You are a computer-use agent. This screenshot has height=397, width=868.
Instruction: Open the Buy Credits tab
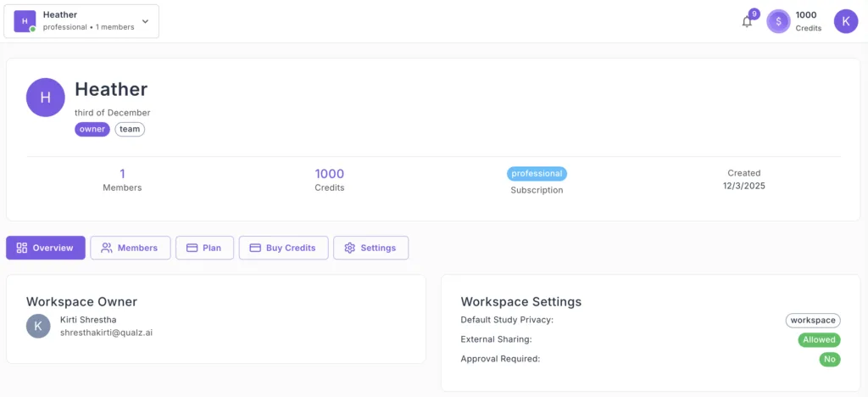coord(283,248)
